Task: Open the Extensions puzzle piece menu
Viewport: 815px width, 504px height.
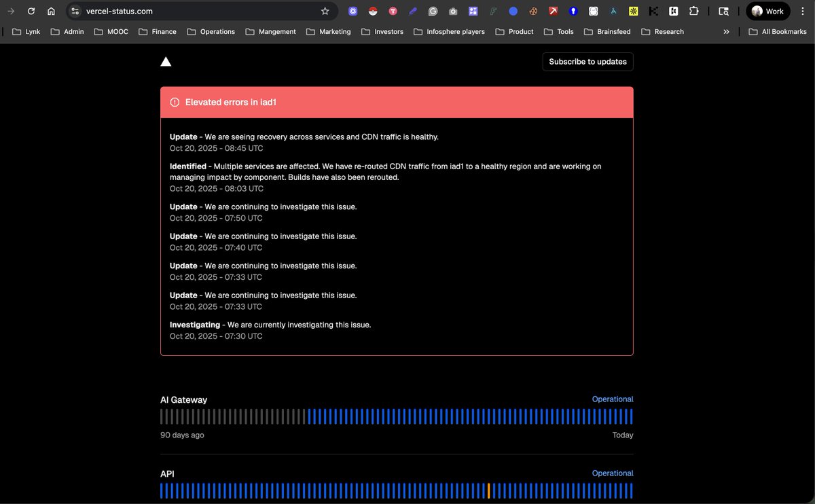Action: pyautogui.click(x=693, y=12)
